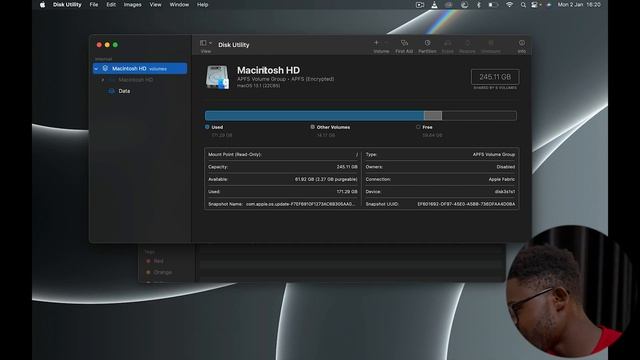Click the Type APFS Volume Group row
The width and height of the screenshot is (640, 360).
click(440, 154)
